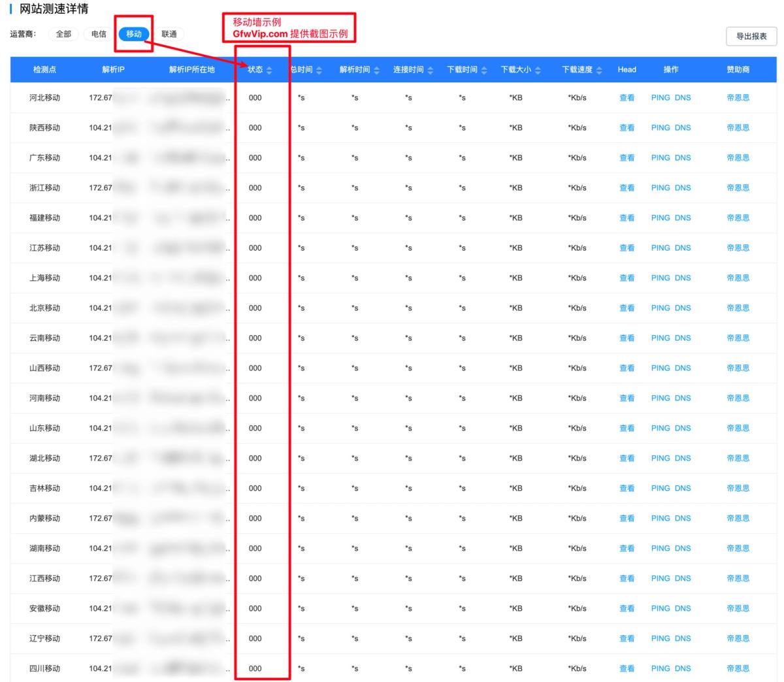Open 查看 link for 云南移动
The height and width of the screenshot is (682, 784).
[x=627, y=338]
